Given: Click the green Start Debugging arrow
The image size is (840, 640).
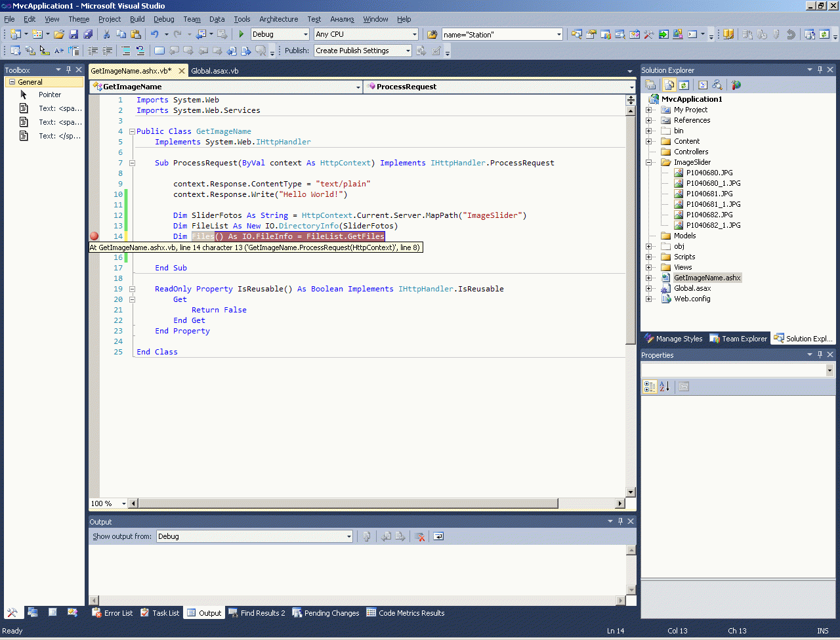Looking at the screenshot, I should [241, 34].
